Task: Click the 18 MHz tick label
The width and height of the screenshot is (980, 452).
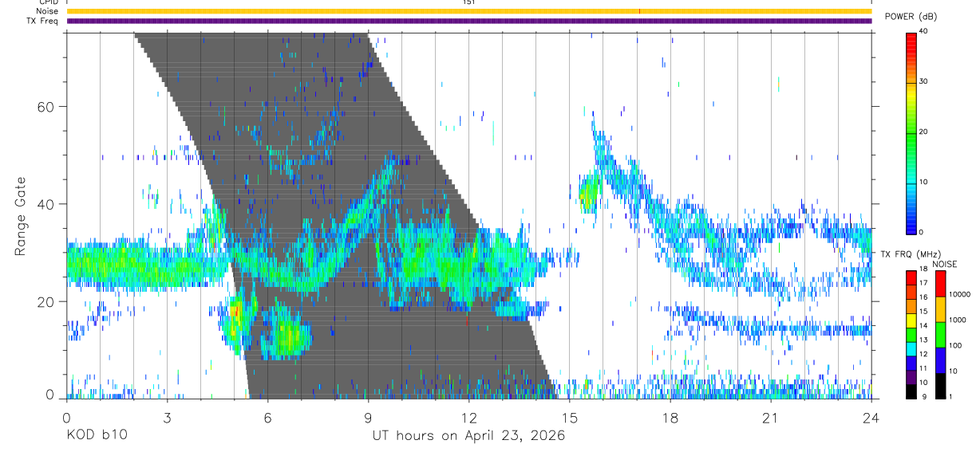Action: (x=925, y=269)
